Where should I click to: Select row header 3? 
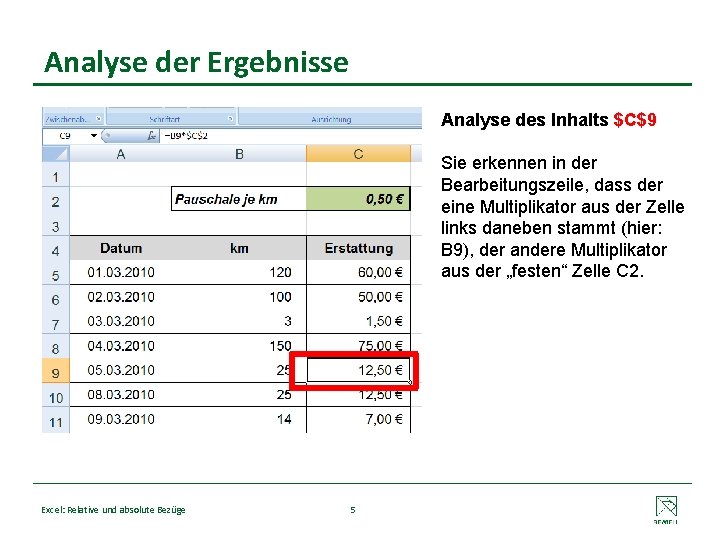[x=56, y=226]
